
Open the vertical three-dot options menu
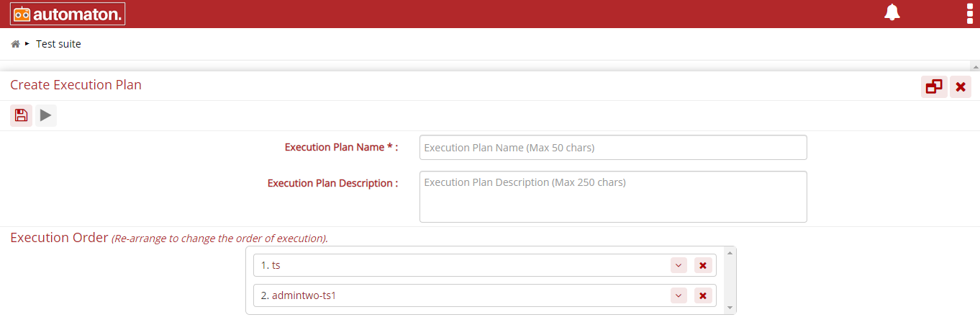(970, 13)
